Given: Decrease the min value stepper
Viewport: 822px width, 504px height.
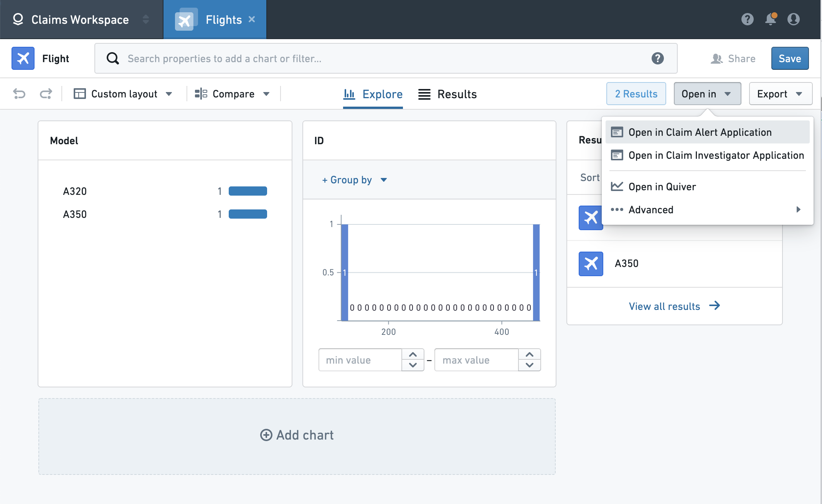Looking at the screenshot, I should (x=413, y=365).
